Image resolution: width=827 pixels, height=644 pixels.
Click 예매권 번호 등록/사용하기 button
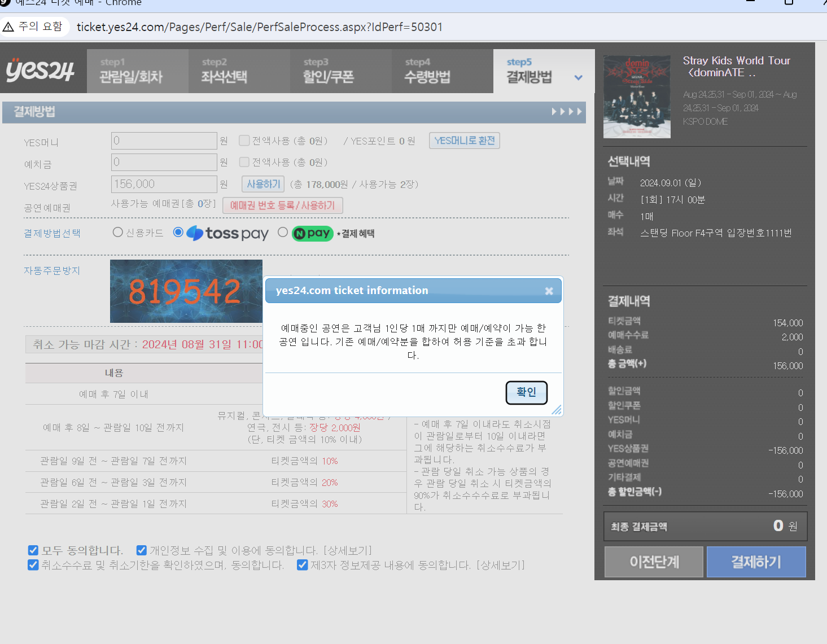pos(282,205)
